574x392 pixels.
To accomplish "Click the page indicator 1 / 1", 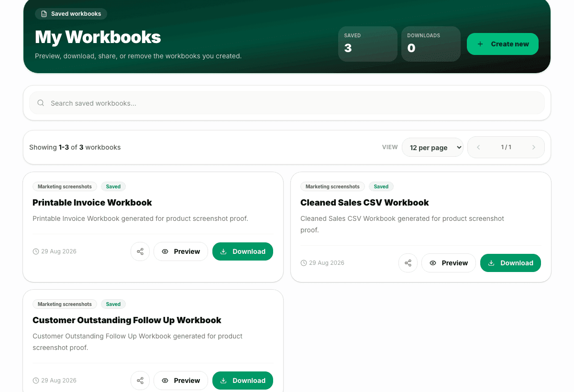I will tap(506, 147).
